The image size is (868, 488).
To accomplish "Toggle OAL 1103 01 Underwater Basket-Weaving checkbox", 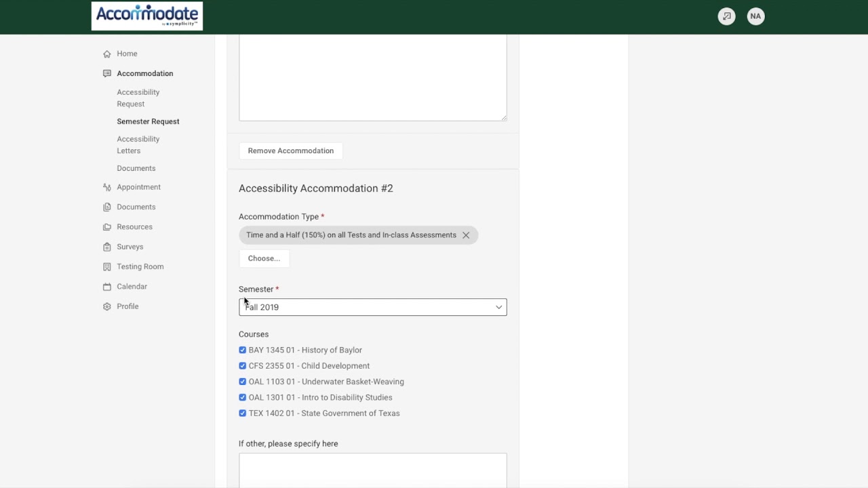I will 243,382.
